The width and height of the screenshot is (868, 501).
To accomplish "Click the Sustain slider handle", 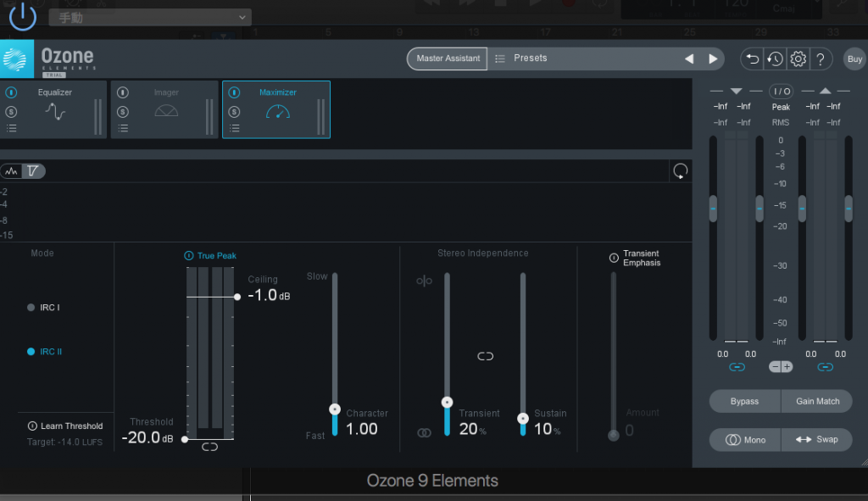I will [x=523, y=419].
